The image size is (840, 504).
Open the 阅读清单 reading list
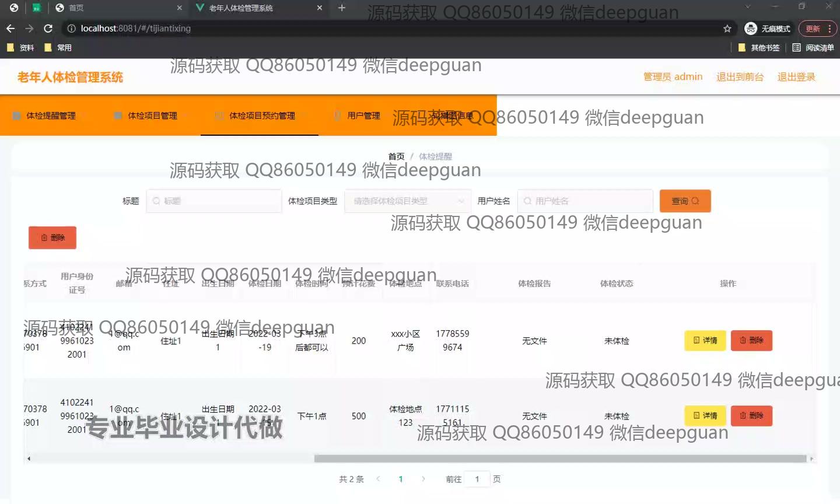point(813,48)
